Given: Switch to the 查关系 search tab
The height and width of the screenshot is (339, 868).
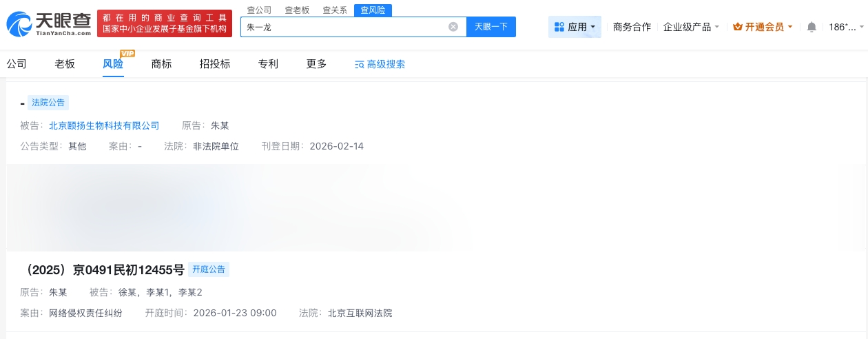Looking at the screenshot, I should coord(335,10).
